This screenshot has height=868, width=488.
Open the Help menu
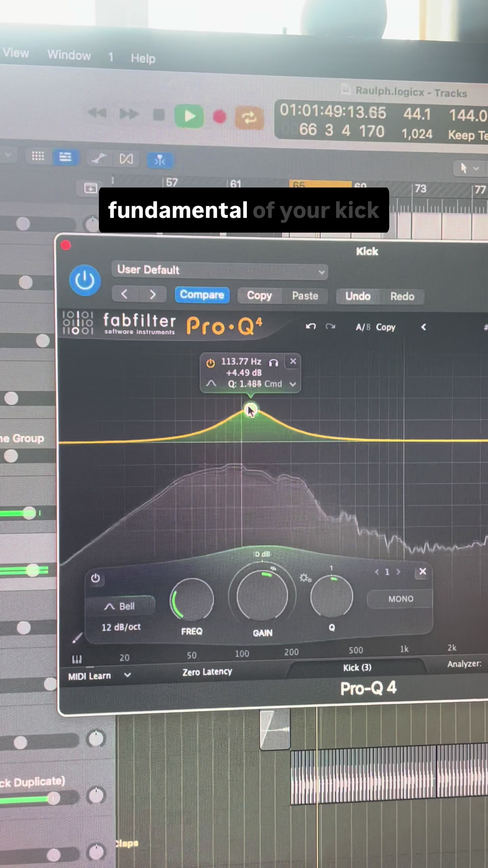point(143,58)
